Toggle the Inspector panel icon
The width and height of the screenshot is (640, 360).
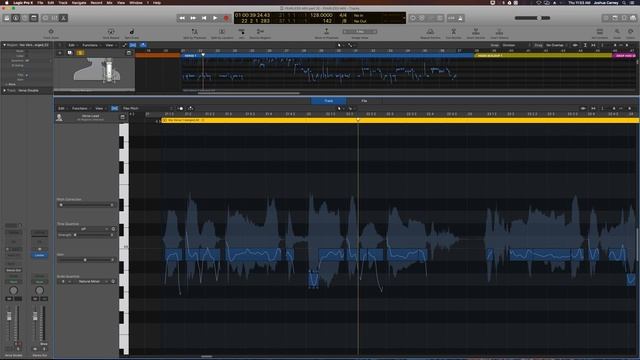(x=16, y=18)
